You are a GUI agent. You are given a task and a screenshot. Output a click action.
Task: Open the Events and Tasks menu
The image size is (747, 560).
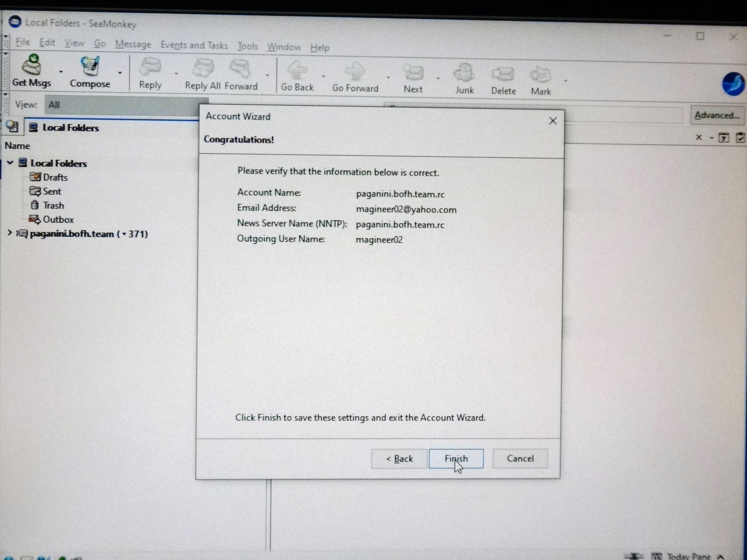[194, 45]
